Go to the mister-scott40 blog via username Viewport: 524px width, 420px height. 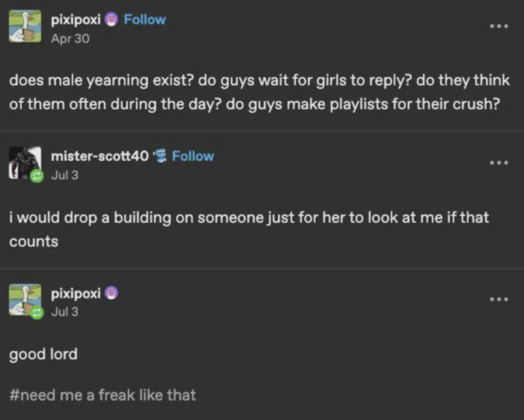100,156
